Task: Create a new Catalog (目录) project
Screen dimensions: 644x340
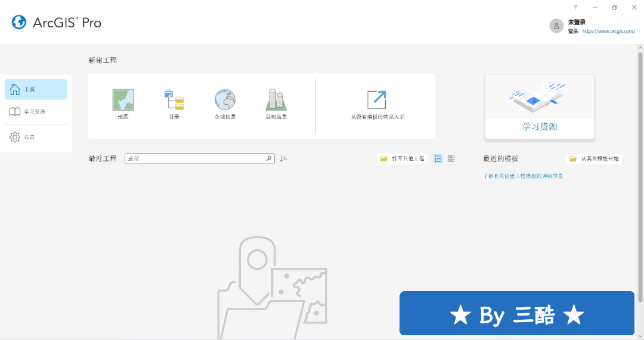Action: coord(174,104)
